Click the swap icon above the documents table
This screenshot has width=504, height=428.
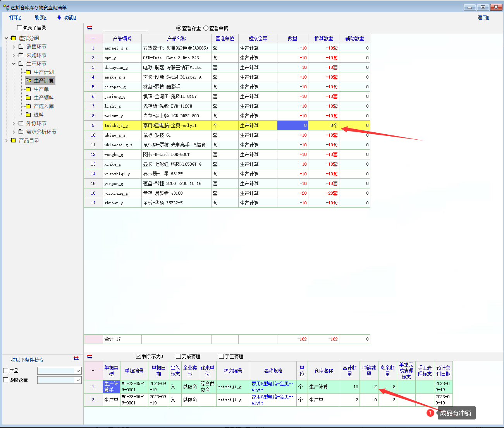89,356
